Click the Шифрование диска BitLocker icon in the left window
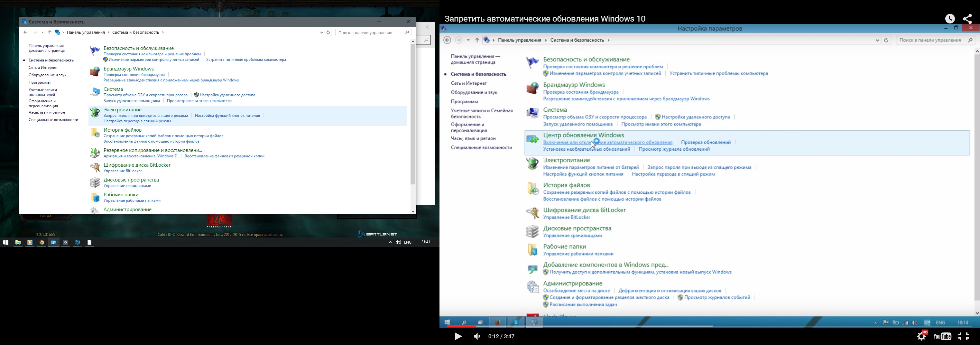Screen dimensions: 980x345 point(95,168)
